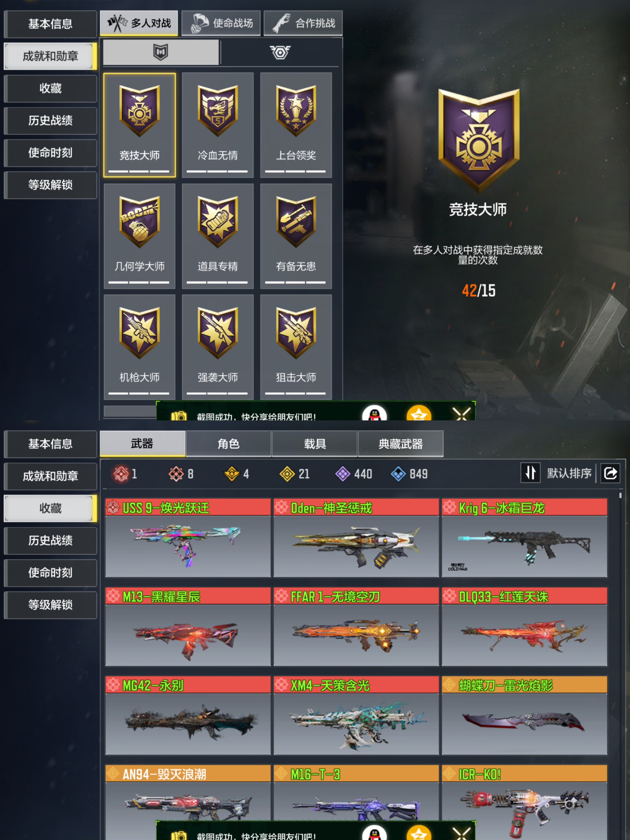The height and width of the screenshot is (840, 630).
Task: Switch to the hexagon achievements category icon
Action: coord(280,52)
